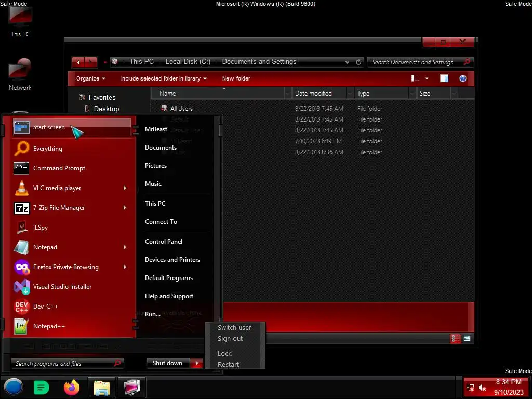Click the muted volume tray icon

point(483,388)
